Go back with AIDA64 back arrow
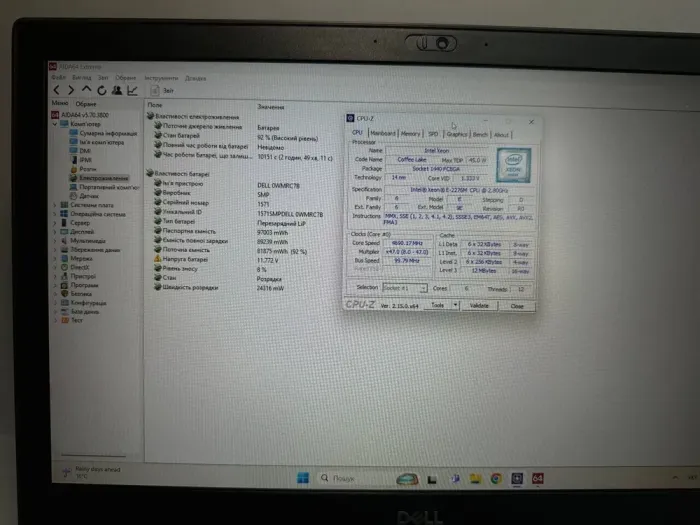 pyautogui.click(x=57, y=90)
